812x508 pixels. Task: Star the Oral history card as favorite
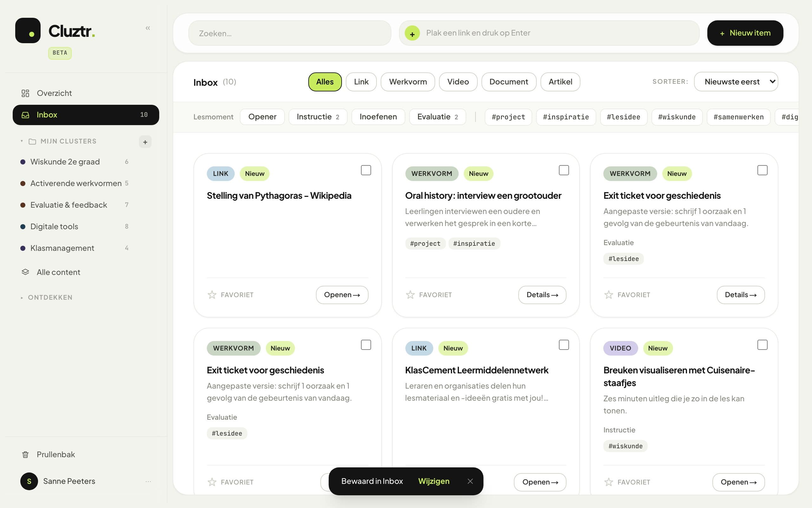pyautogui.click(x=410, y=295)
